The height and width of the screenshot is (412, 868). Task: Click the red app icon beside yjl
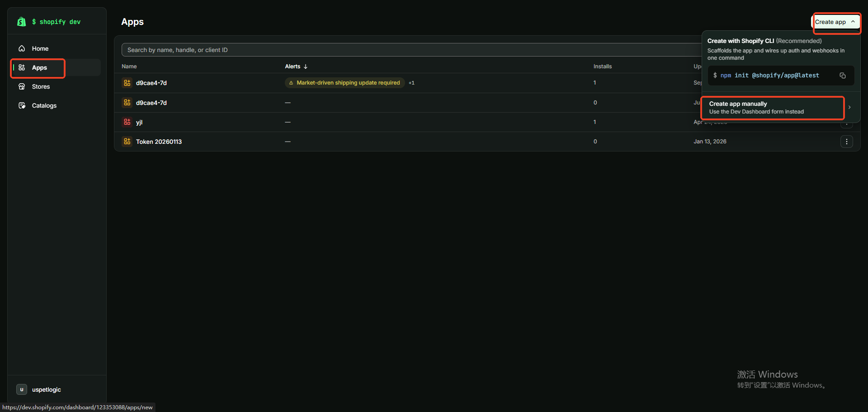tap(127, 122)
